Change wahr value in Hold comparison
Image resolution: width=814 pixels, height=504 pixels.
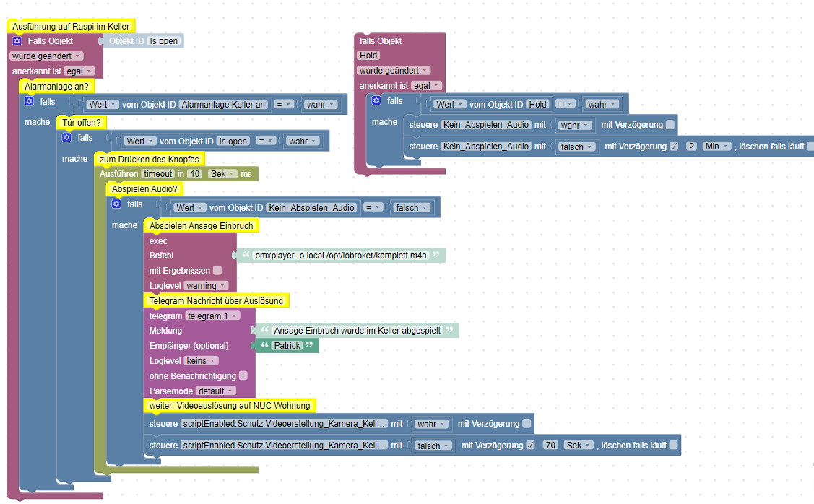[602, 104]
